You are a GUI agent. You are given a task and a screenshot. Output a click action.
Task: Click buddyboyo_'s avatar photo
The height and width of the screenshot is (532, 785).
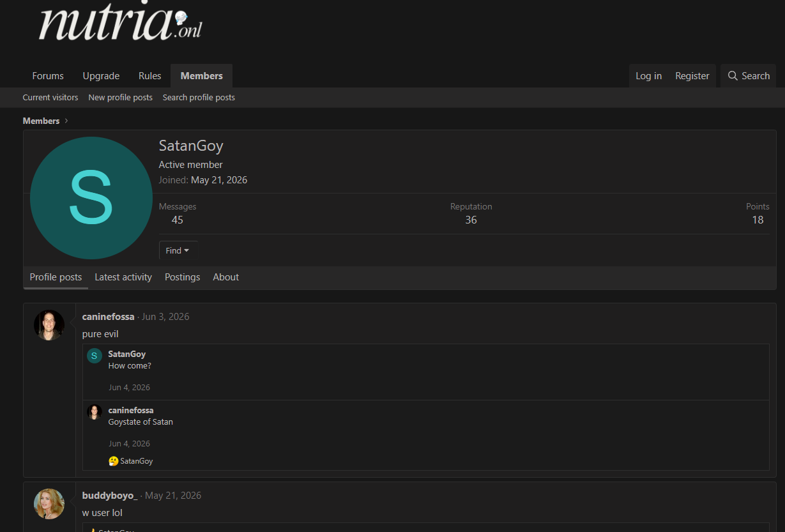[x=49, y=504]
